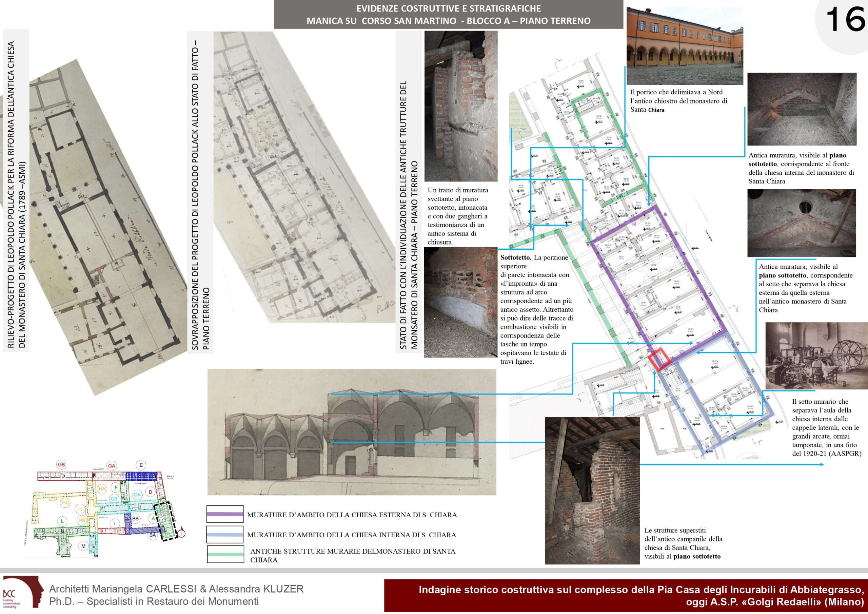Screen dimensions: 868x614
Task: Click the page number 16
Action: click(845, 20)
